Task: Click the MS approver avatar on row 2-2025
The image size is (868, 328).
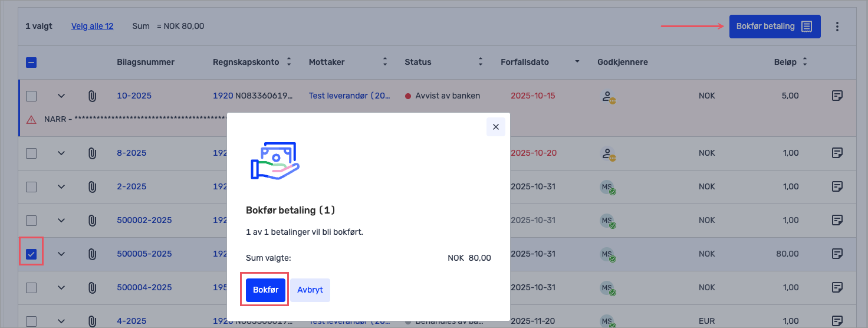Action: (x=607, y=188)
